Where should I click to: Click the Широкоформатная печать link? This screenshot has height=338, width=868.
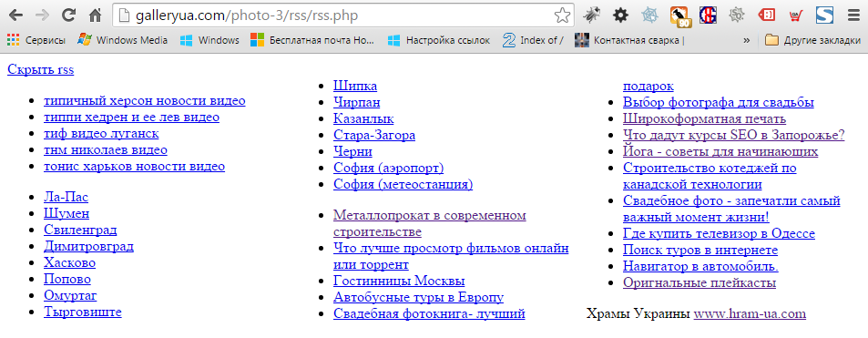pos(705,118)
